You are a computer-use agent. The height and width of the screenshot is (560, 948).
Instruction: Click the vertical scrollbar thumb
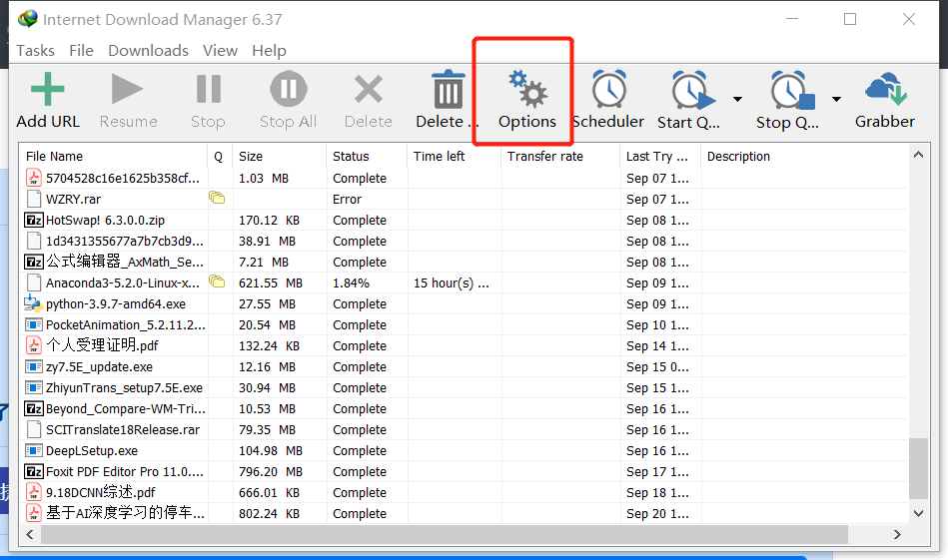click(918, 469)
